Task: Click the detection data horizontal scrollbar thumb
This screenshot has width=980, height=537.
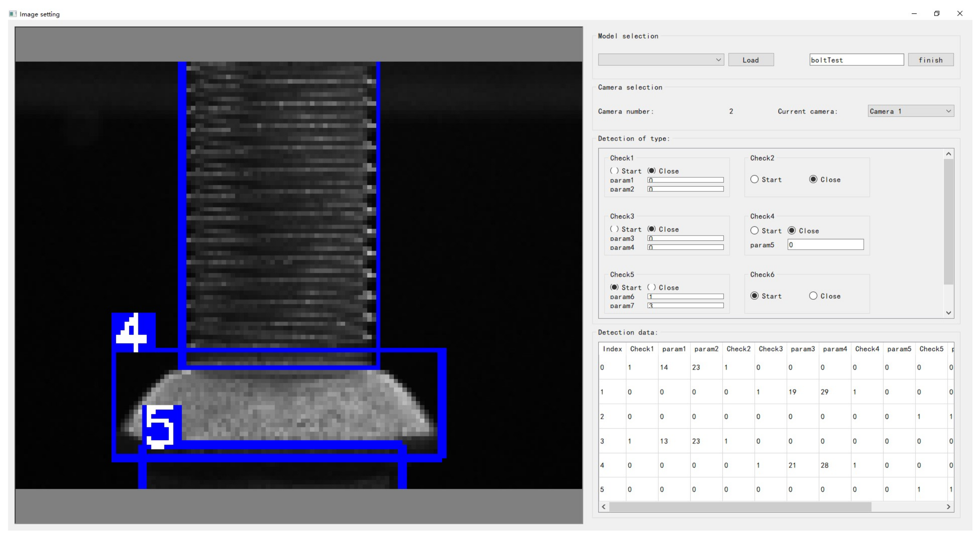Action: pyautogui.click(x=740, y=507)
